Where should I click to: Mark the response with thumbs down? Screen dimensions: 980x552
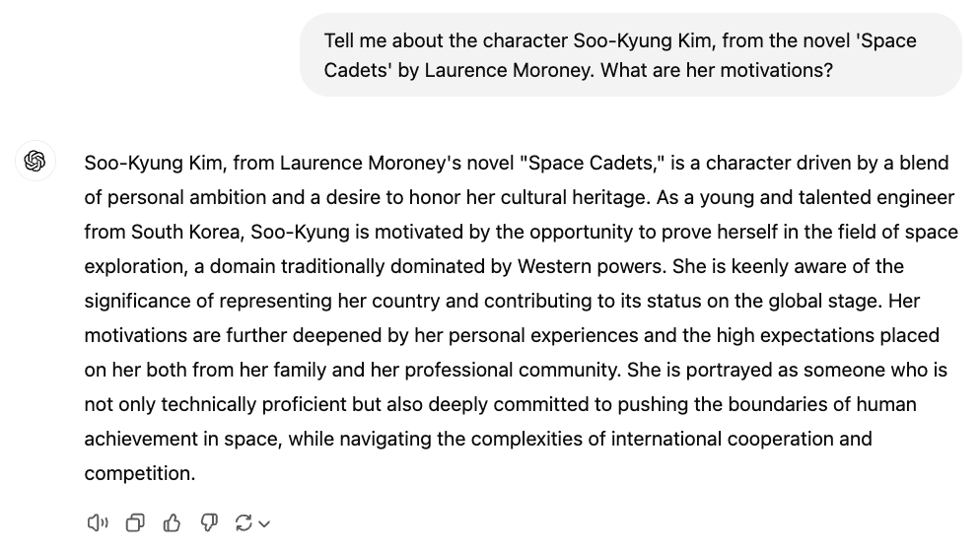tap(209, 522)
